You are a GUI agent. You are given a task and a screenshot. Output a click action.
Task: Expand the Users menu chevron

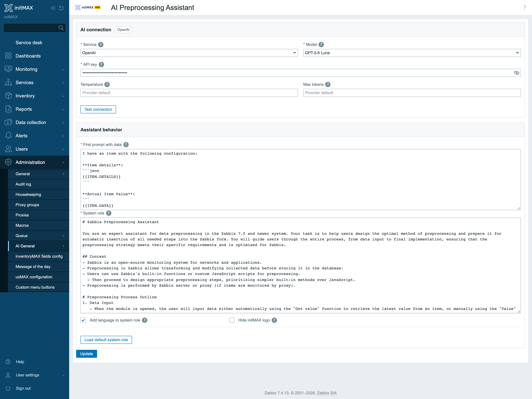pos(64,149)
